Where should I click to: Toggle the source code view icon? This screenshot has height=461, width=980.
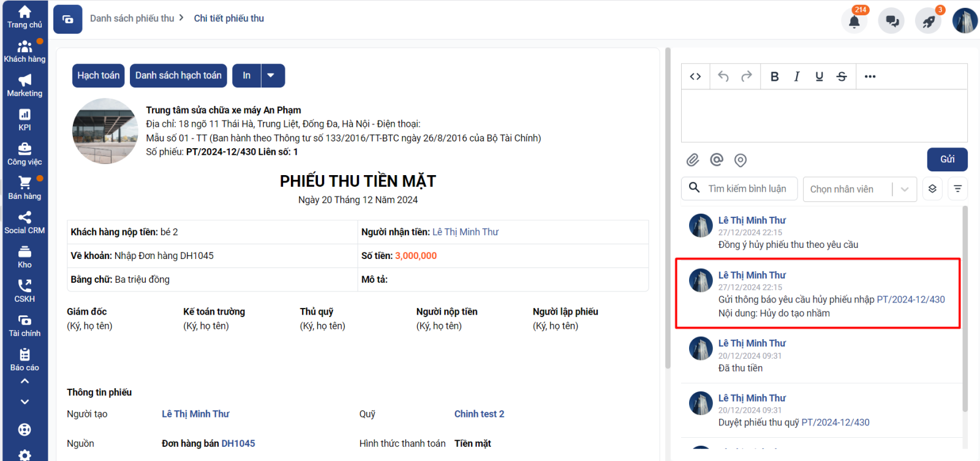click(695, 77)
